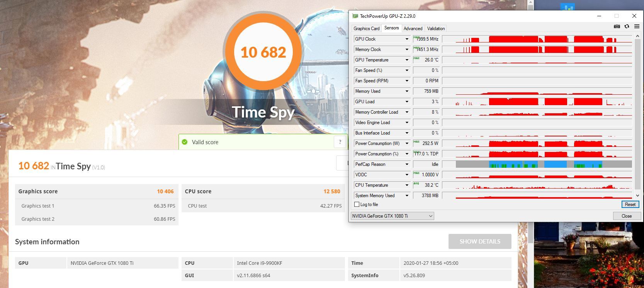Open the GPU Load sensor dropdown
The height and width of the screenshot is (288, 644).
[407, 102]
